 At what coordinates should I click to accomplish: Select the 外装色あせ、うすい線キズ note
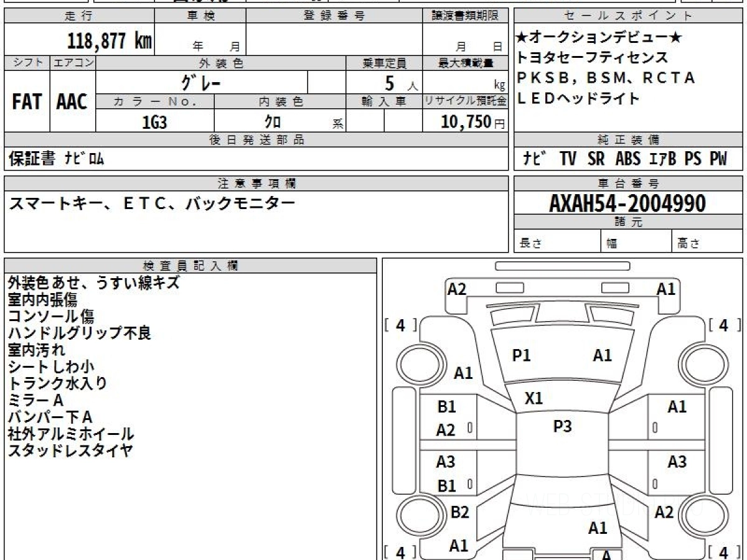[93, 282]
